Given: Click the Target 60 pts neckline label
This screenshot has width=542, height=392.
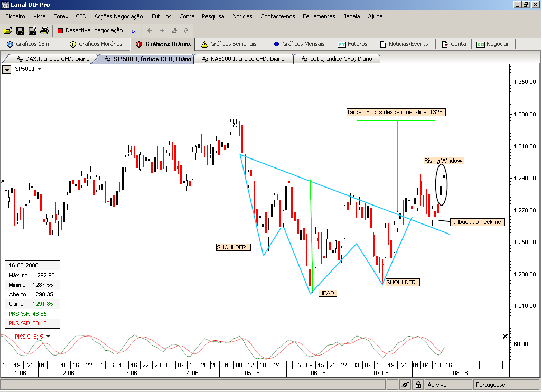Looking at the screenshot, I should point(396,113).
